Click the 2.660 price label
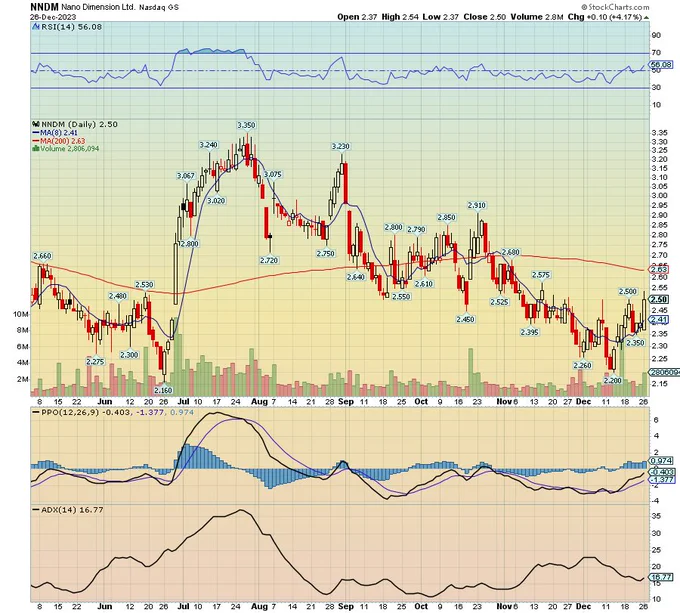 pyautogui.click(x=42, y=256)
